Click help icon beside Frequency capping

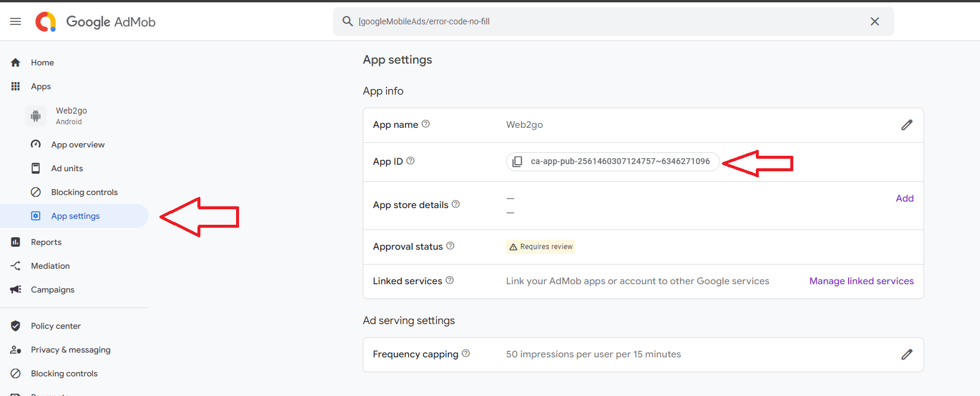466,353
